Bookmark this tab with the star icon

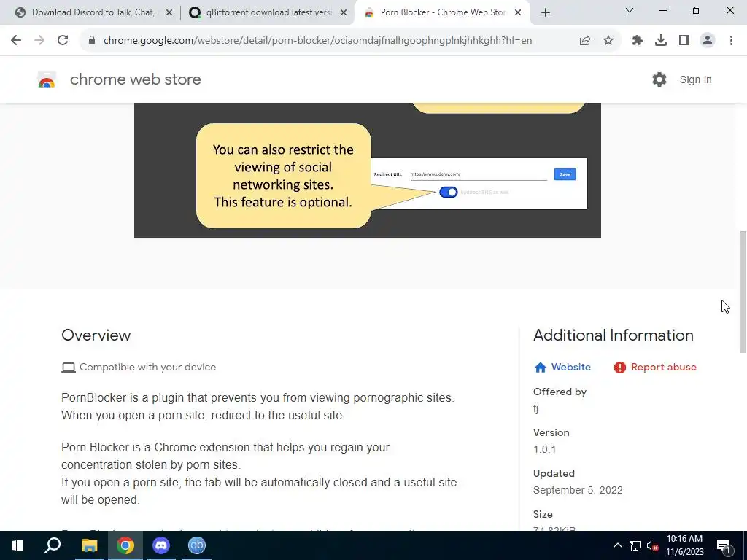(x=608, y=41)
